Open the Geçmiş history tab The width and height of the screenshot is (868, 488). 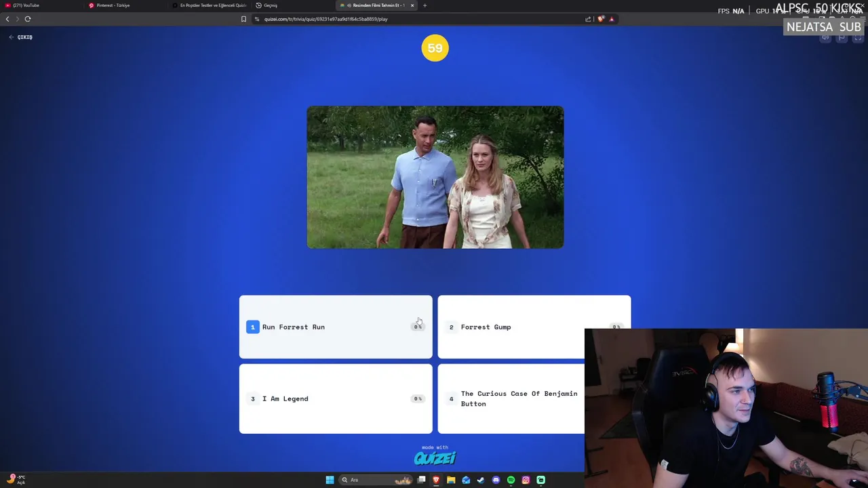click(293, 5)
